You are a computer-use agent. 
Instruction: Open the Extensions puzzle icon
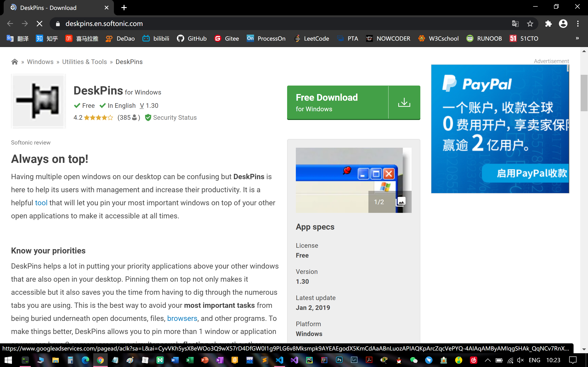548,24
